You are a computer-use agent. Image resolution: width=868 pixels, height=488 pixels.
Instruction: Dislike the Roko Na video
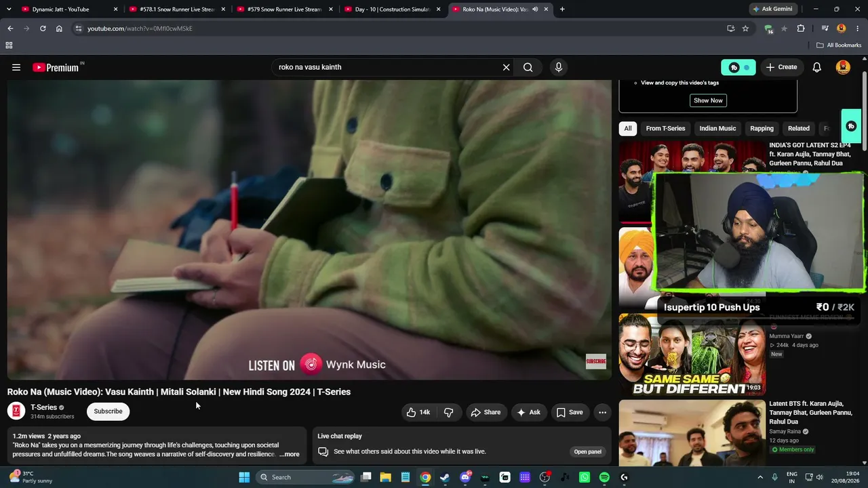tap(448, 412)
